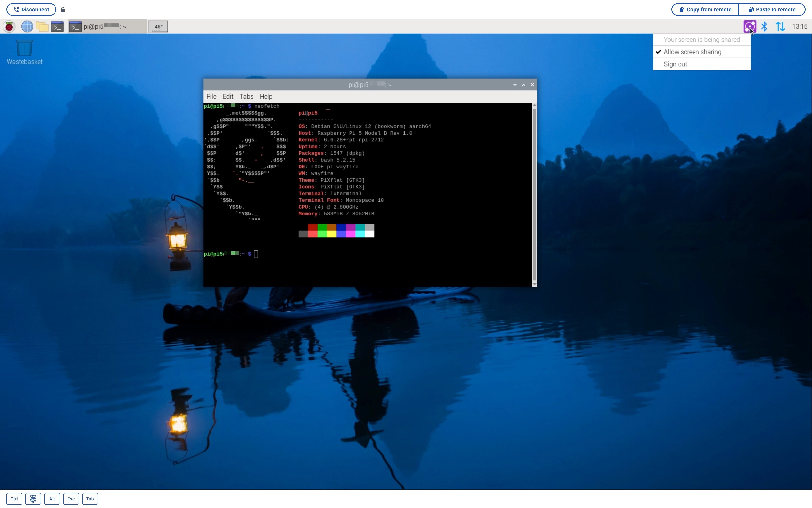Click the 'Packages: 1547 (dpkg)' line
The width and height of the screenshot is (812, 508).
point(331,153)
